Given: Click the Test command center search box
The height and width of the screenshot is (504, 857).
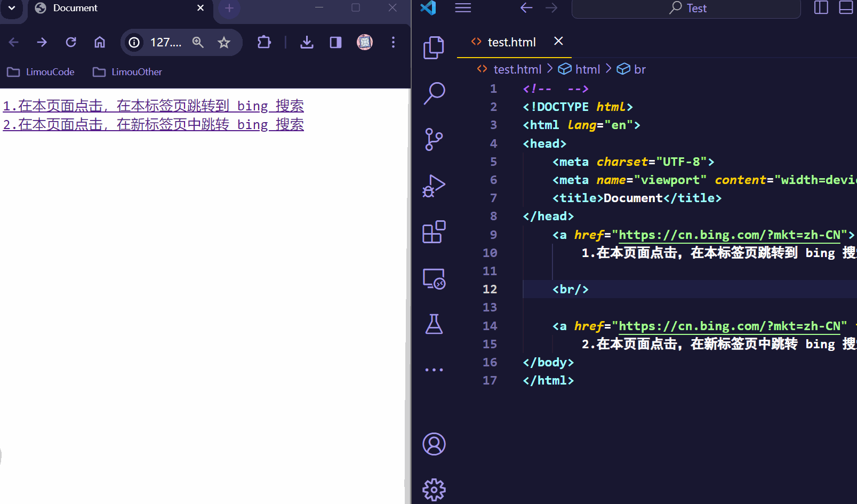Looking at the screenshot, I should [x=686, y=9].
